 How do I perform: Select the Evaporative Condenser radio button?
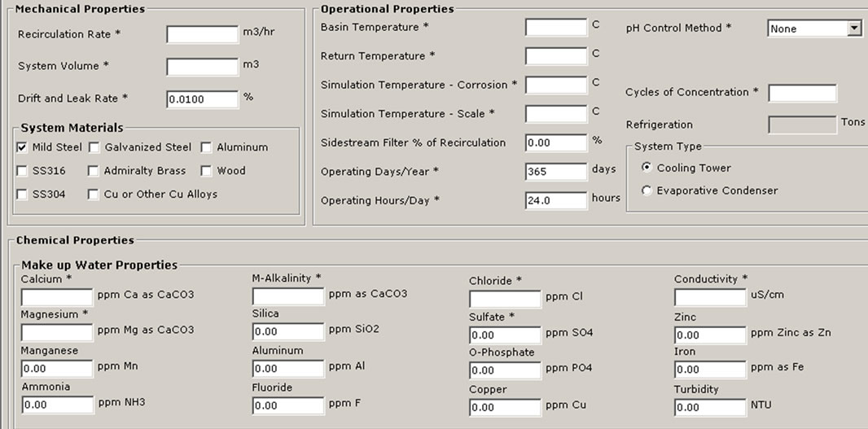[x=647, y=190]
